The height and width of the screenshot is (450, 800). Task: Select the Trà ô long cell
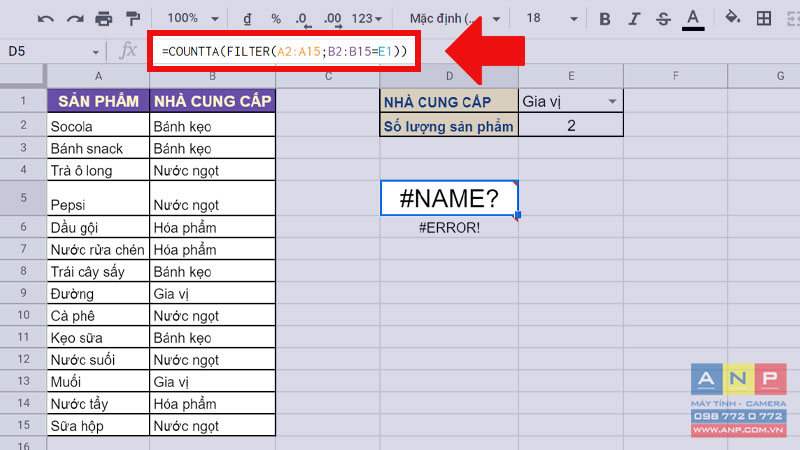(98, 170)
